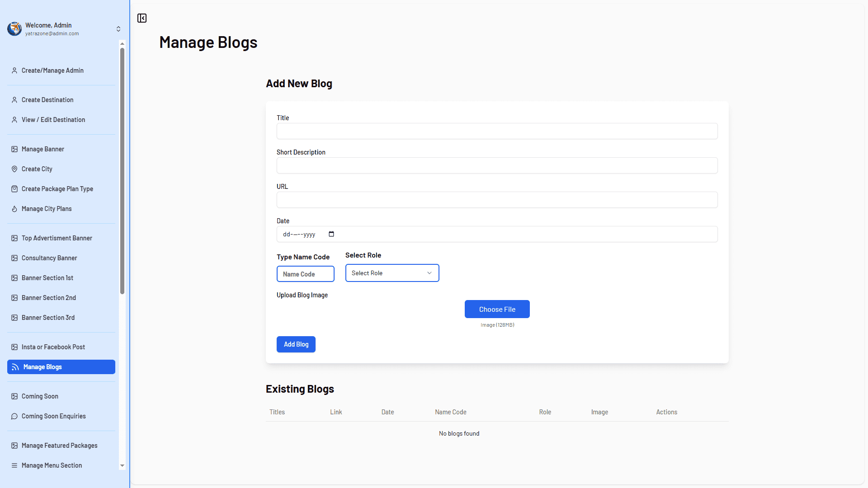The width and height of the screenshot is (868, 488).
Task: Click the admin avatar logo
Action: pyautogui.click(x=14, y=29)
